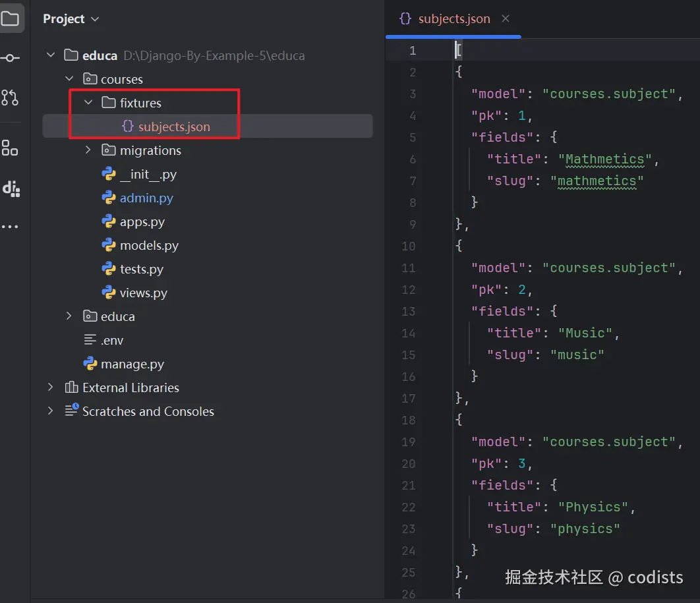This screenshot has width=700, height=603.
Task: Open the Commit tool window
Action: tap(10, 58)
